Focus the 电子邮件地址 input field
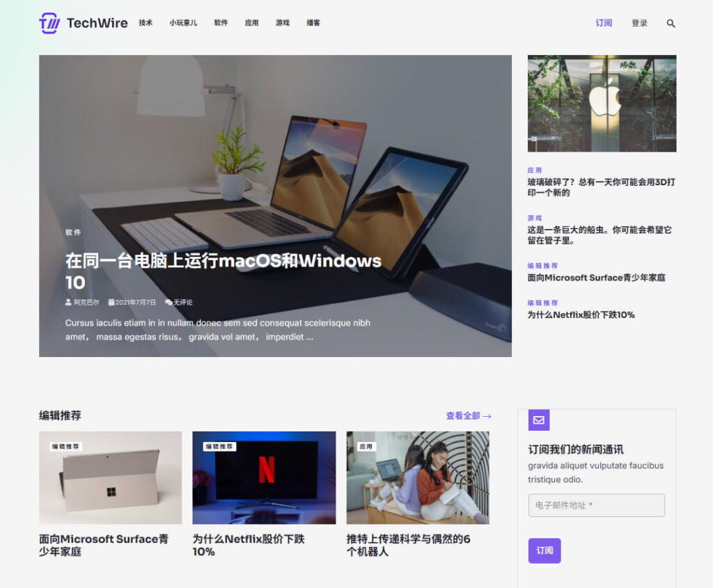Image resolution: width=713 pixels, height=588 pixels. (x=597, y=505)
